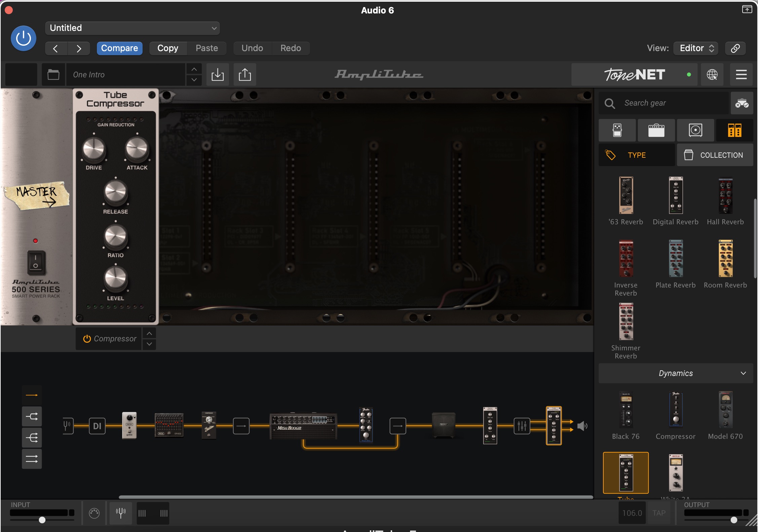Open the Untitled preset dropdown
Screen dimensions: 758x532
[132, 28]
